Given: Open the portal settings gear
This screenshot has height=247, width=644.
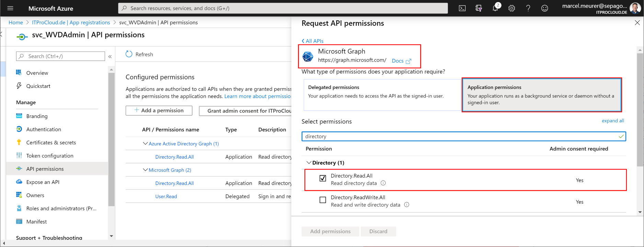Looking at the screenshot, I should tap(511, 8).
